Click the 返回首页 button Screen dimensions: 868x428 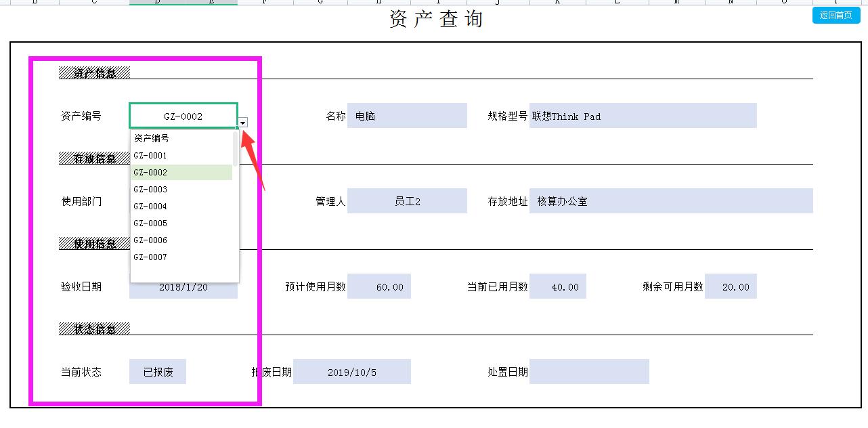tap(836, 15)
